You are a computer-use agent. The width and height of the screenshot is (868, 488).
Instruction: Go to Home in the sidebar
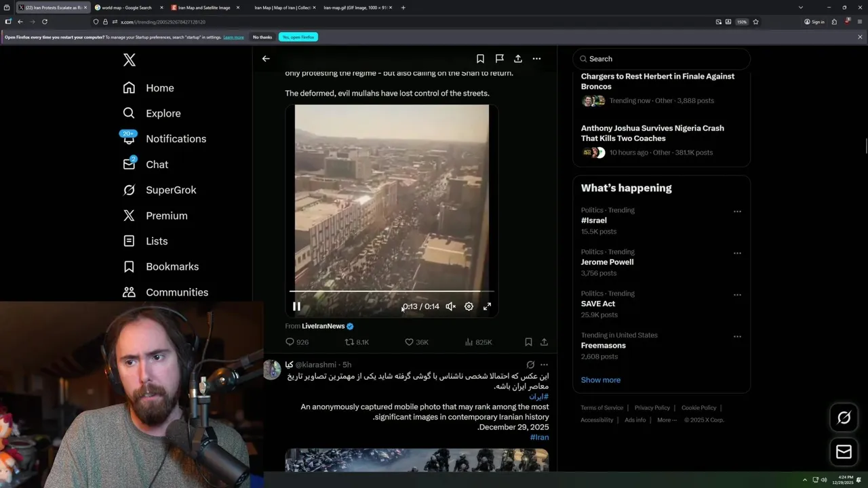click(149, 88)
